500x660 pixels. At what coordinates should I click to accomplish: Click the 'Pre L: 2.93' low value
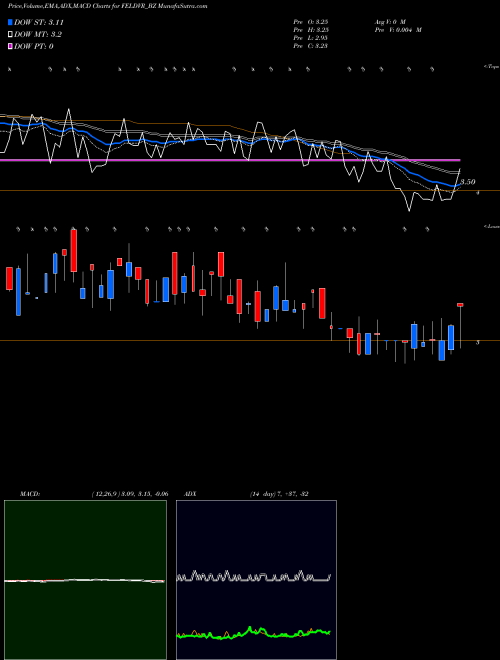point(311,38)
